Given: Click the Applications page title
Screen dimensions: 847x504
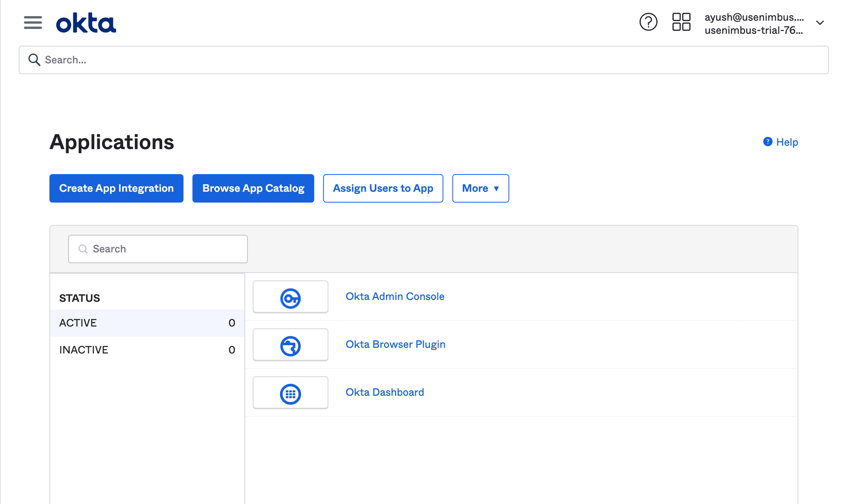Looking at the screenshot, I should [x=112, y=142].
